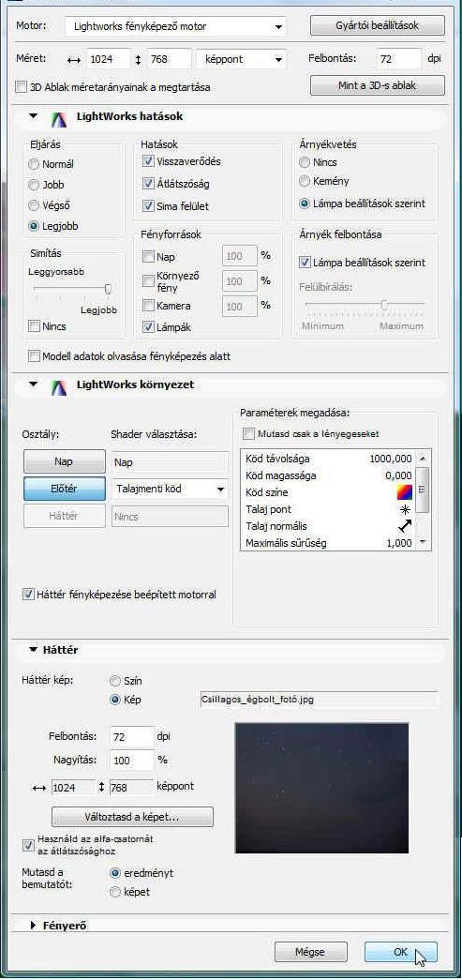The image size is (462, 980).
Task: Toggle Modell adatok olvasása fényképezés alatt
Action: 35,357
